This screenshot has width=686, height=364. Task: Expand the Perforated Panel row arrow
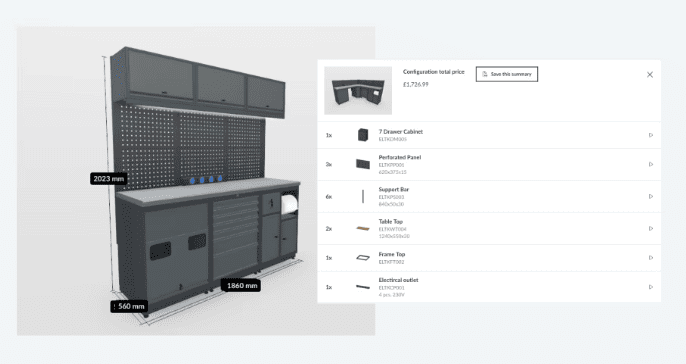[x=651, y=164]
